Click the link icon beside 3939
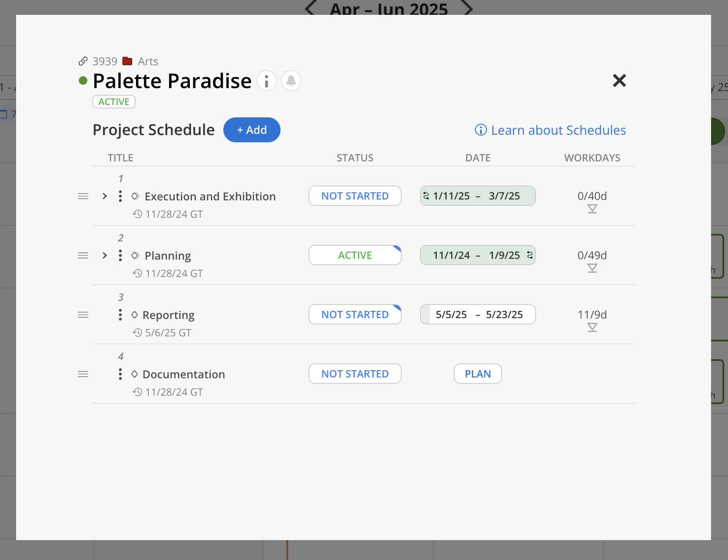728x560 pixels. click(83, 61)
